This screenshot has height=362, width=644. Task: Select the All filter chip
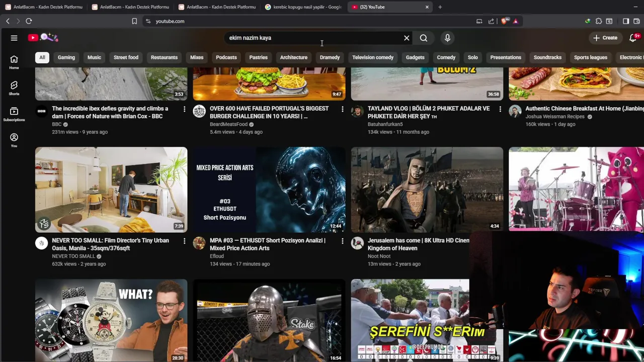click(42, 57)
